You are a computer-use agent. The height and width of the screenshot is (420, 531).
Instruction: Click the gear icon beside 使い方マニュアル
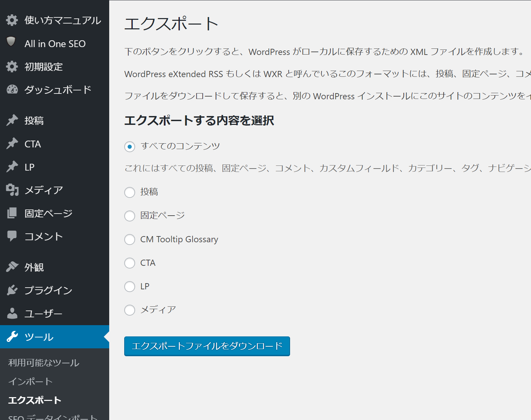pyautogui.click(x=12, y=20)
